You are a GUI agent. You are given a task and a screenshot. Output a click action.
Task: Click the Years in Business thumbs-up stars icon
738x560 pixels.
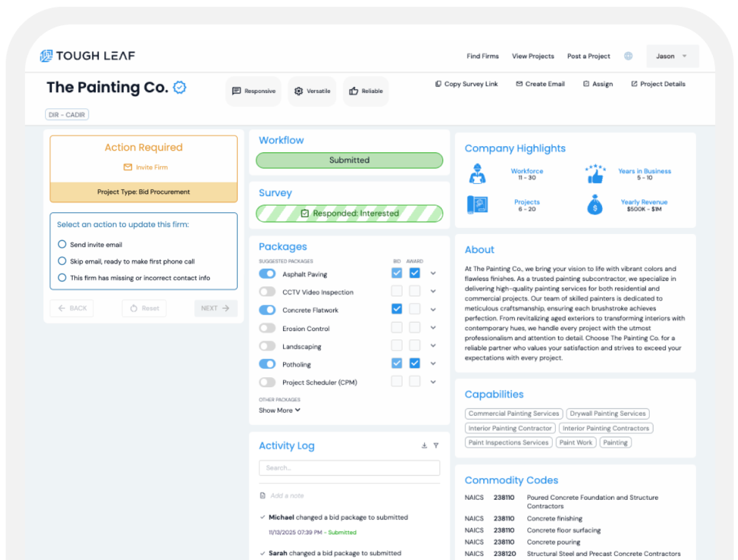595,174
